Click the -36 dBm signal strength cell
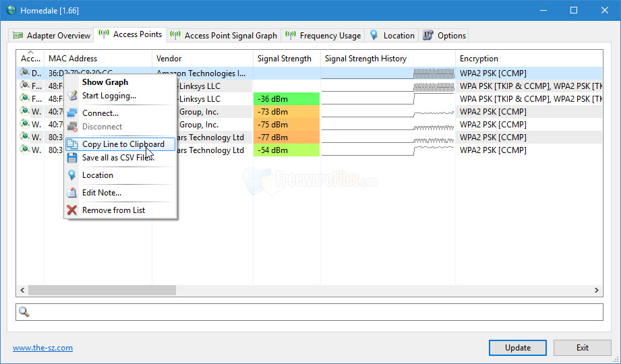This screenshot has width=621, height=364. [287, 98]
